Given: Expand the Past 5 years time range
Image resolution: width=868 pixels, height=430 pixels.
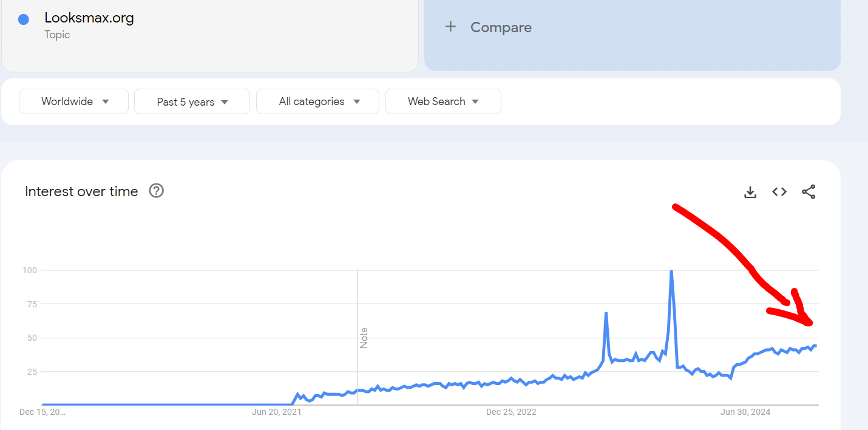Looking at the screenshot, I should tap(192, 101).
